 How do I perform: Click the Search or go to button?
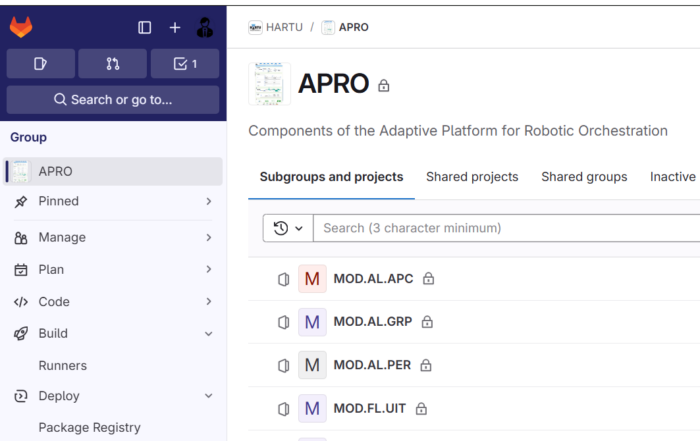[112, 100]
